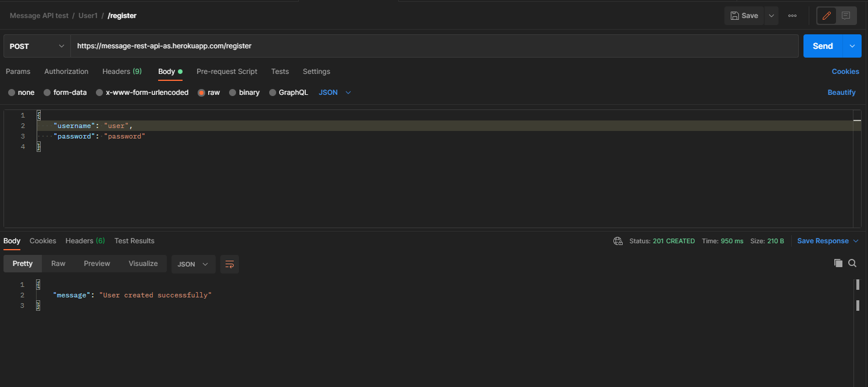Open the request Headers (9) tab
Screen dimensions: 868x387
pyautogui.click(x=122, y=72)
